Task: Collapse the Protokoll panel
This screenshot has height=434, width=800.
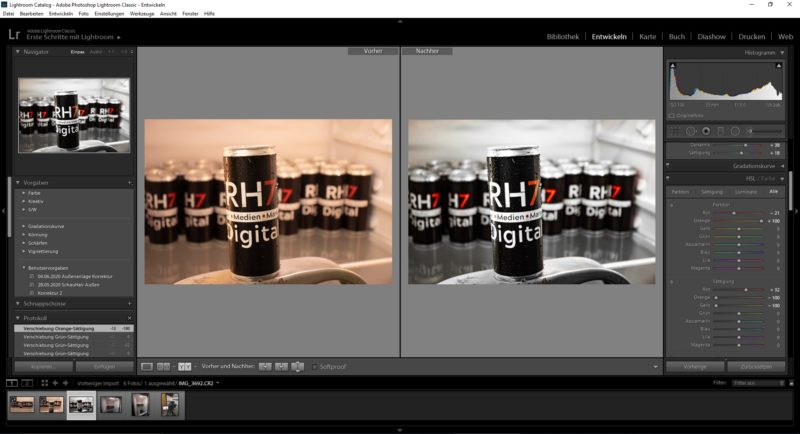Action: point(18,318)
